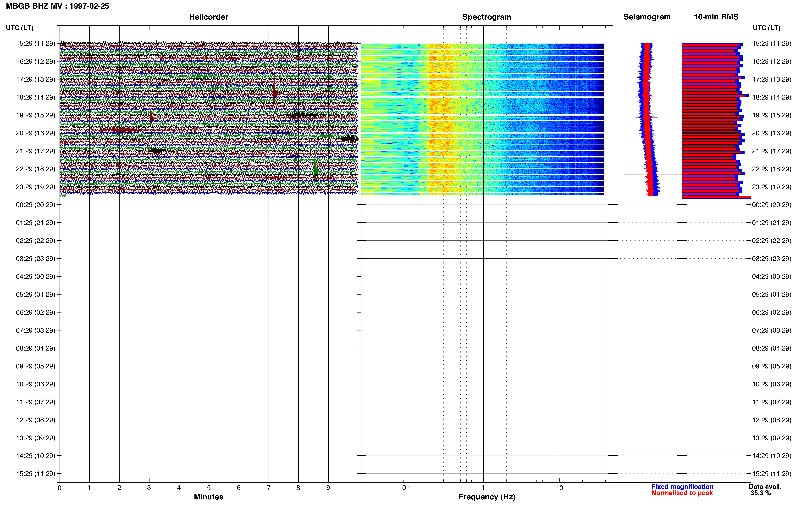
Task: Click the 3 tick on the Minutes axis
Action: 149,488
